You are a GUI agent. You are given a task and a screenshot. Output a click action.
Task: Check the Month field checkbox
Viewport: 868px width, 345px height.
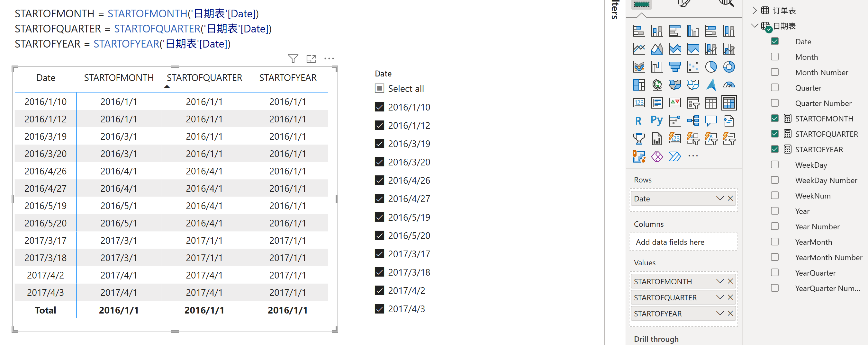pos(774,57)
